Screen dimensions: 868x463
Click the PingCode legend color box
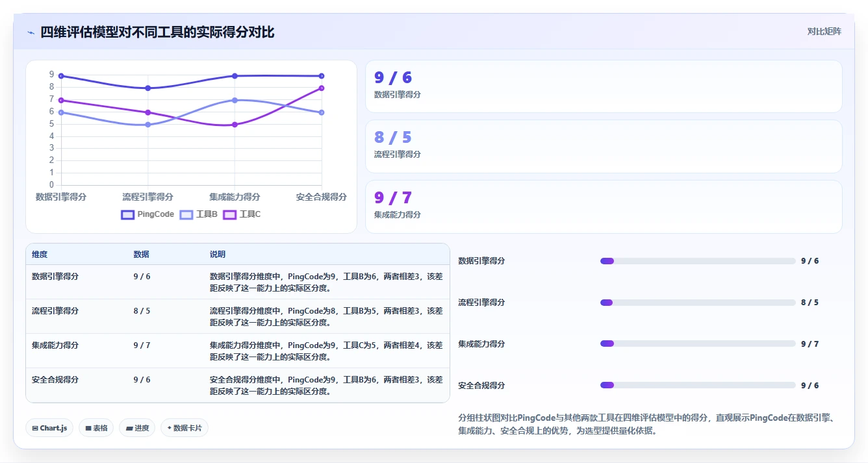[x=127, y=214]
